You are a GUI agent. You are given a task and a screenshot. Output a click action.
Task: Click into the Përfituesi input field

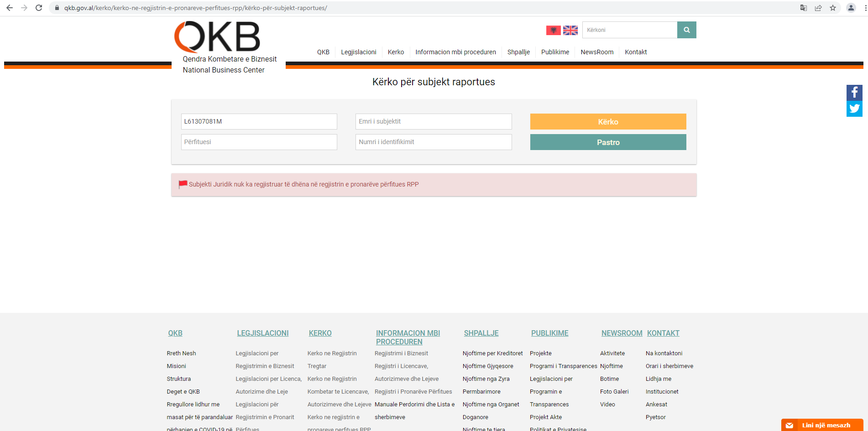coord(259,142)
